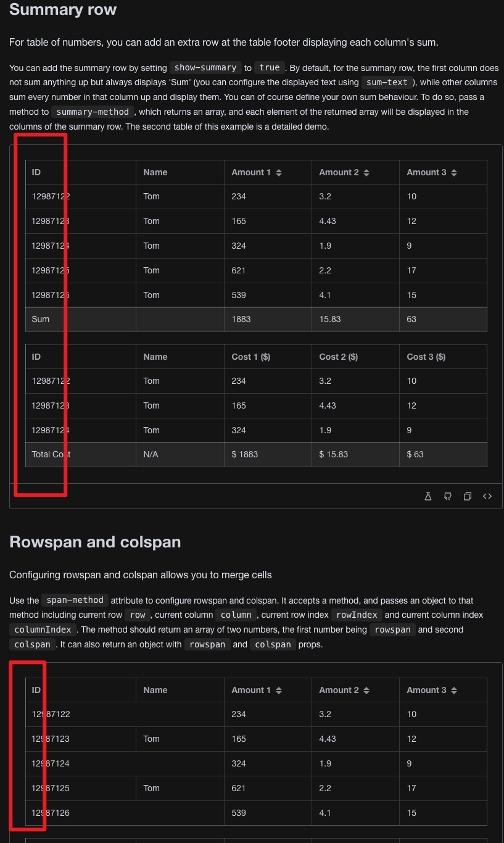Screen dimensions: 504x843
Task: Click the Summary row heading
Action: [x=63, y=10]
